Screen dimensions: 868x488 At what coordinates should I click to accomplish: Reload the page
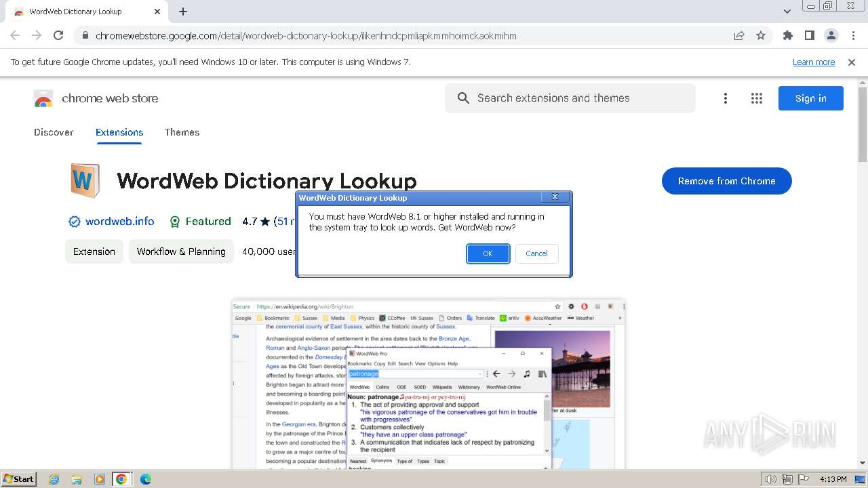[x=58, y=35]
